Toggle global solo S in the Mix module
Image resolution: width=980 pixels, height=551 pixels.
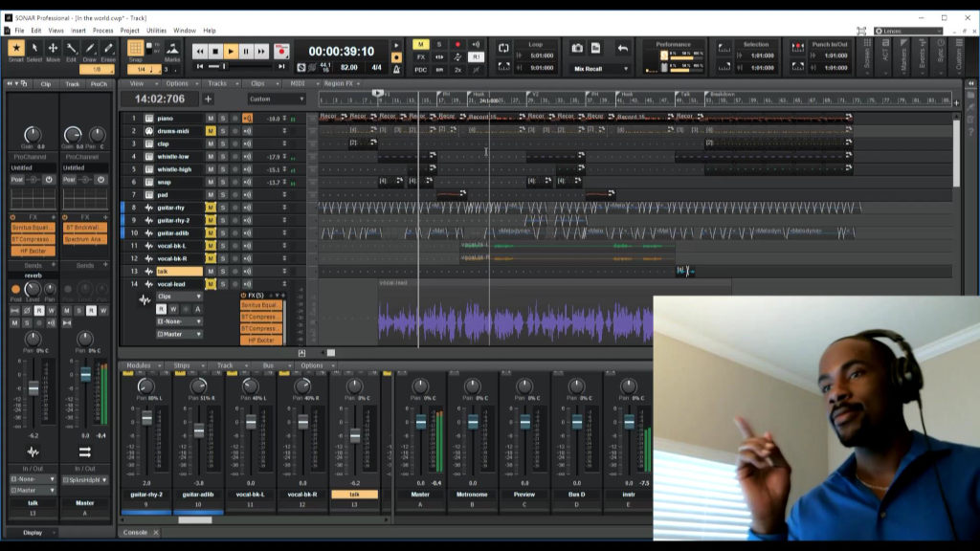click(x=438, y=44)
